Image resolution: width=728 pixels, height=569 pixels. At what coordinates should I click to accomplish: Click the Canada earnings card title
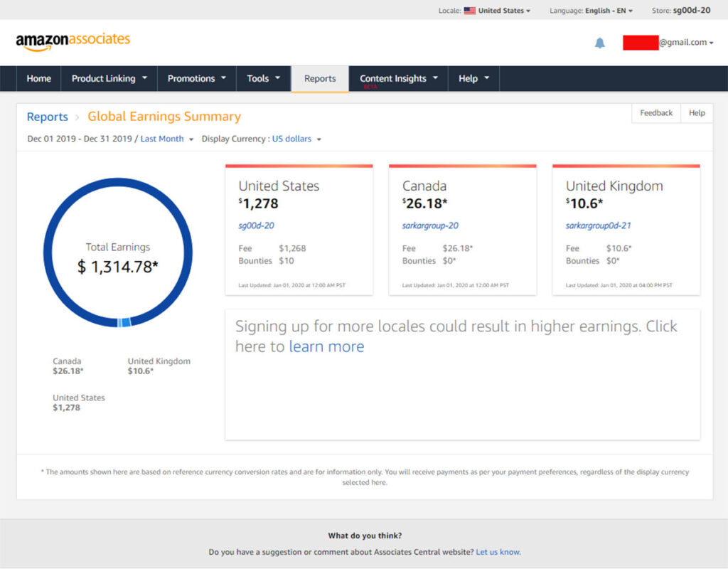(424, 186)
